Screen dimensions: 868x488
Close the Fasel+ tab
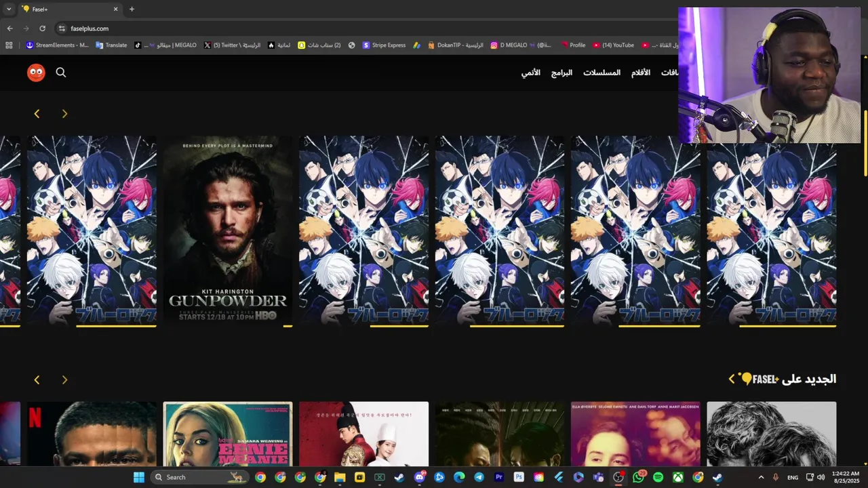coord(115,9)
